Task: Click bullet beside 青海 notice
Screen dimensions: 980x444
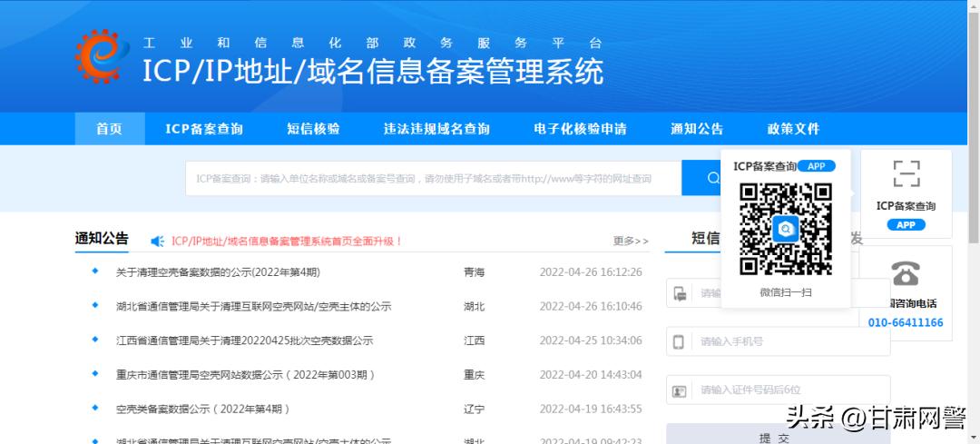Action: point(95,271)
